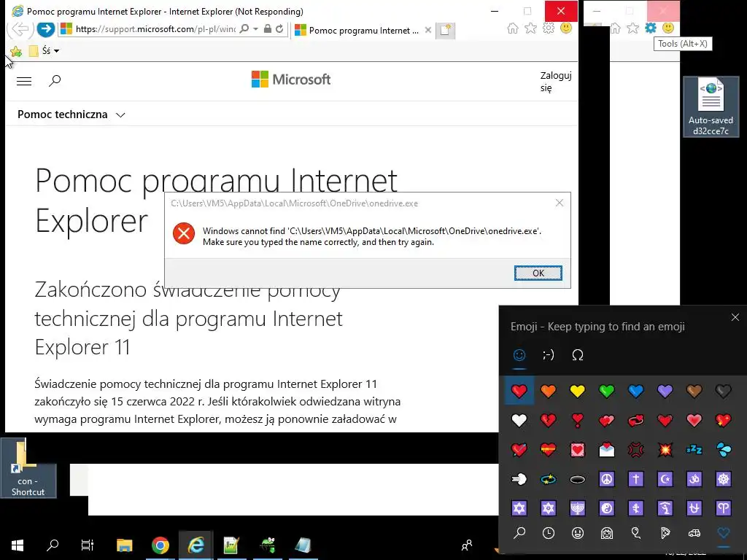Close the 'Pomoc programu Internet' tab
The image size is (747, 560).
click(x=427, y=30)
